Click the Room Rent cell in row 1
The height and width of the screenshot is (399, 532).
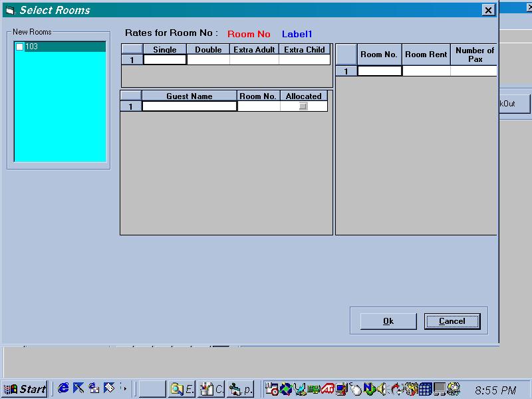426,71
